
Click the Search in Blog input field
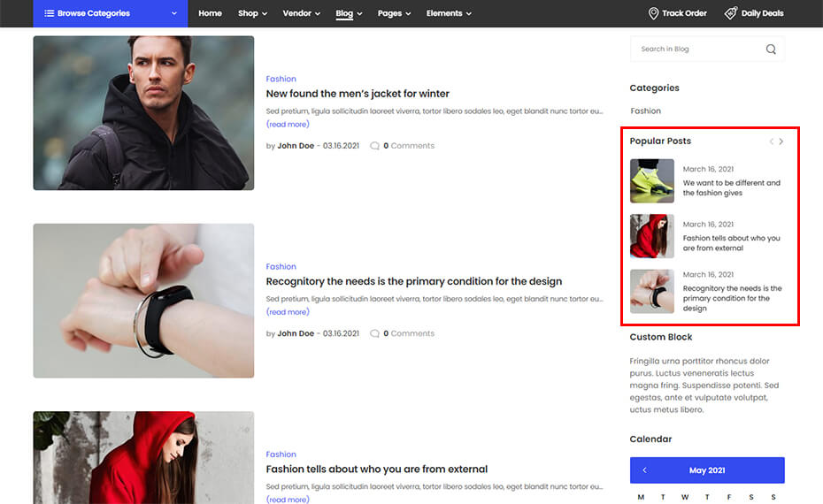coord(695,50)
